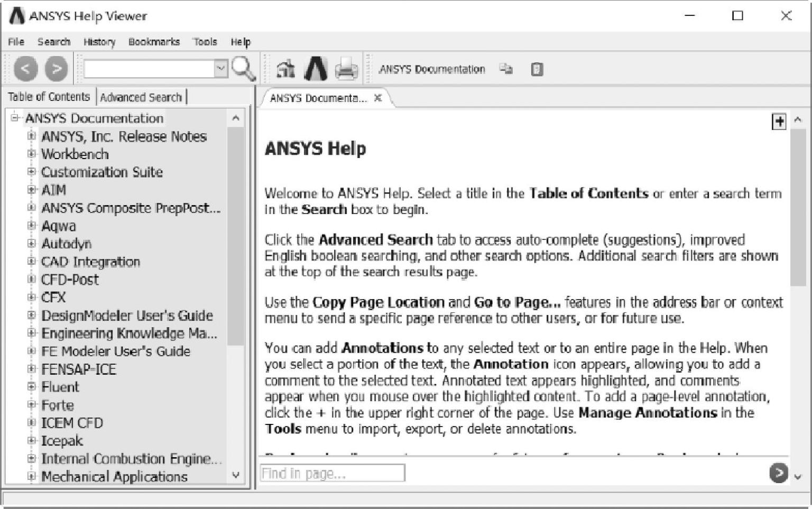Screen dimensions: 812x509
Task: Expand the Customization Suite node
Action: click(31, 172)
